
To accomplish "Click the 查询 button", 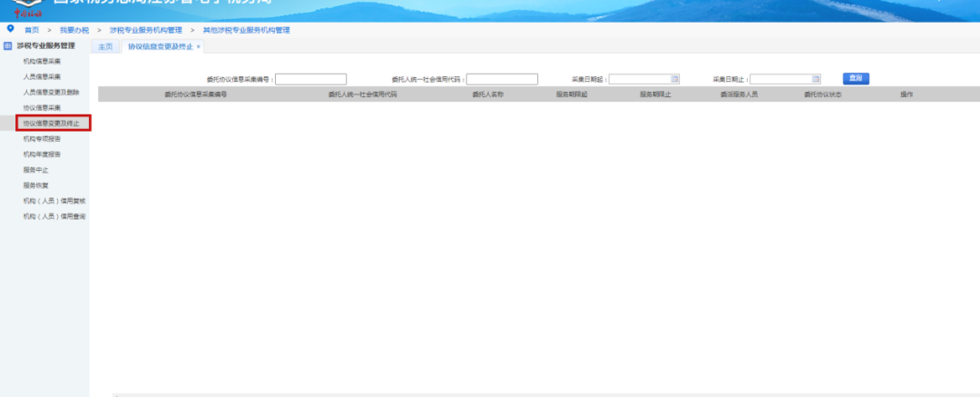I will click(856, 78).
